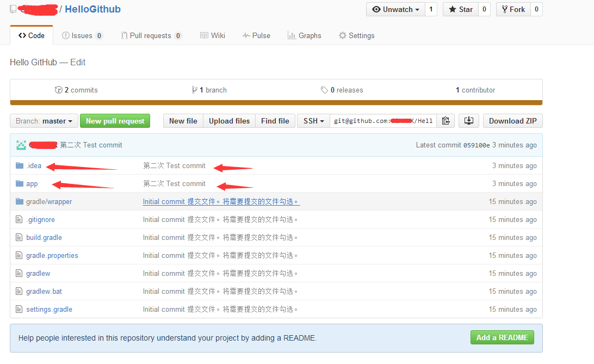Click the .gitignore file icon
This screenshot has height=364, width=594.
(19, 219)
